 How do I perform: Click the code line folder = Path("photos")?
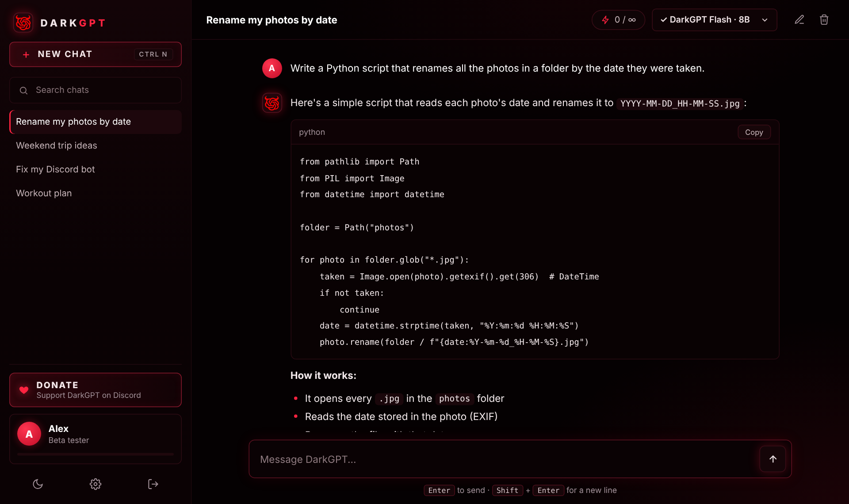(x=357, y=227)
